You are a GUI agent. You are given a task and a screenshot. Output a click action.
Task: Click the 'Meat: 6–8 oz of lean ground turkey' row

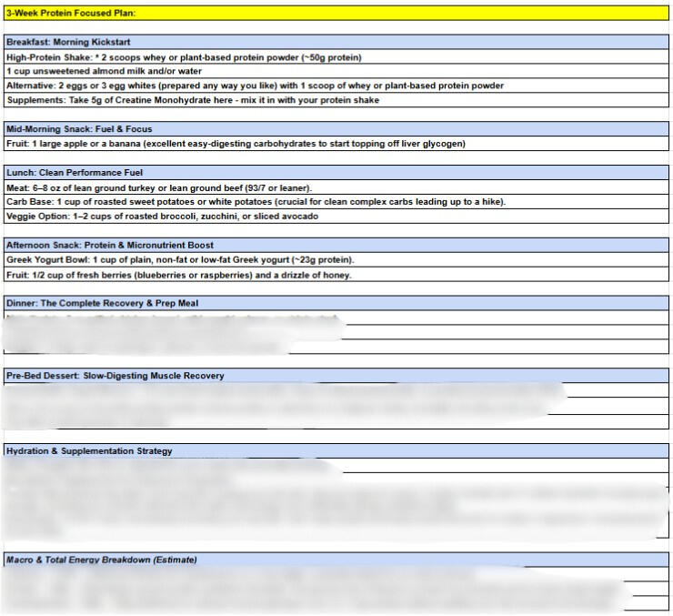[x=336, y=187]
